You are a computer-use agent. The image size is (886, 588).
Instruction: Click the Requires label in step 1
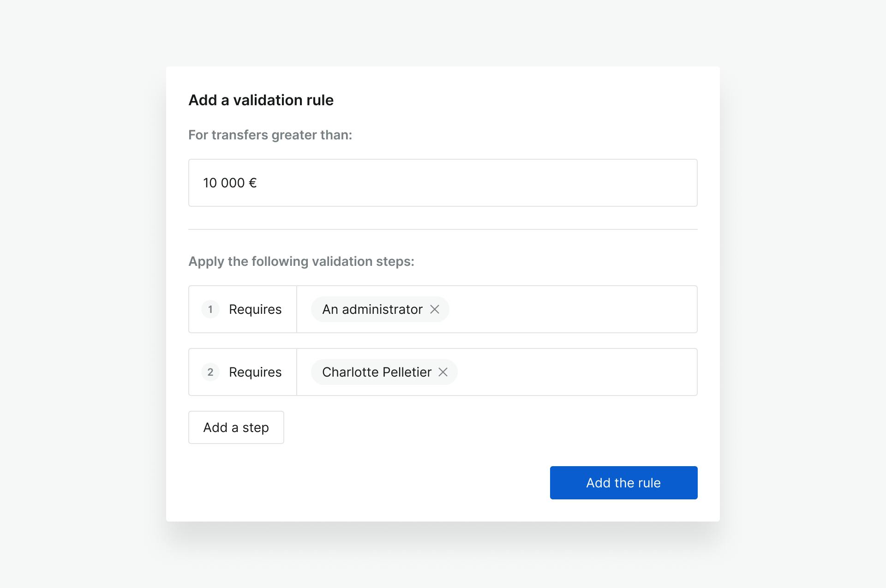coord(255,309)
